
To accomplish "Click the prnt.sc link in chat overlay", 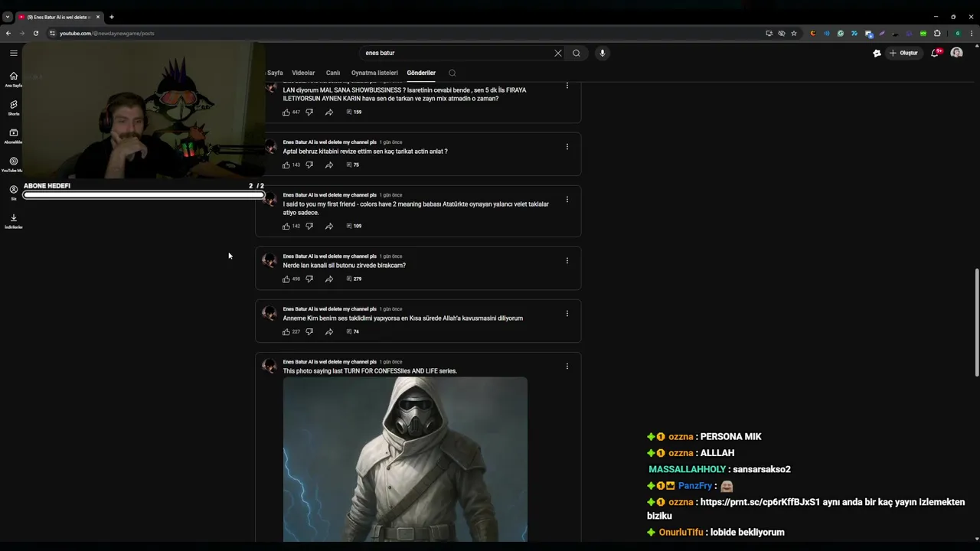I will click(760, 502).
